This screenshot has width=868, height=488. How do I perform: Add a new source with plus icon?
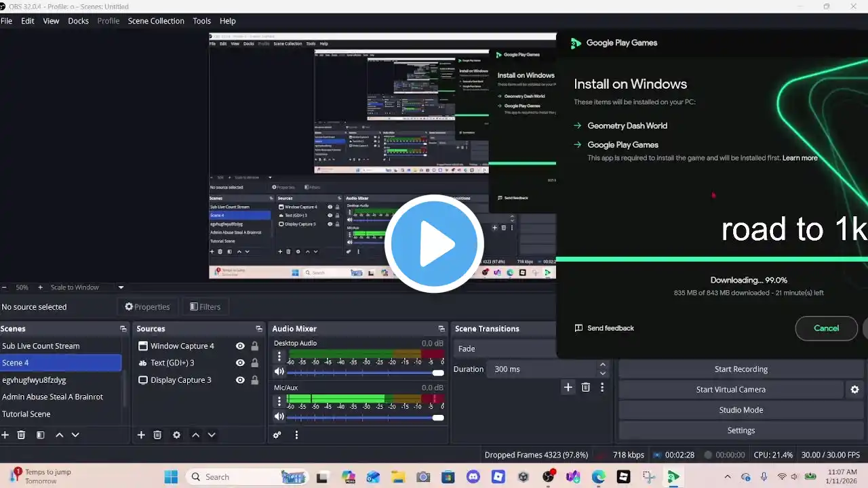tap(141, 435)
